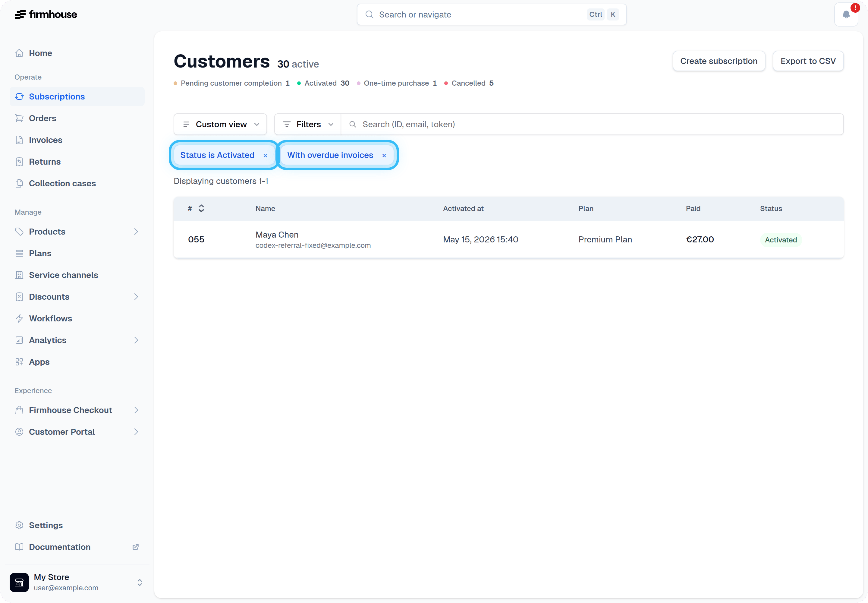This screenshot has width=868, height=603.
Task: Go to Workflows
Action: [x=77, y=318]
